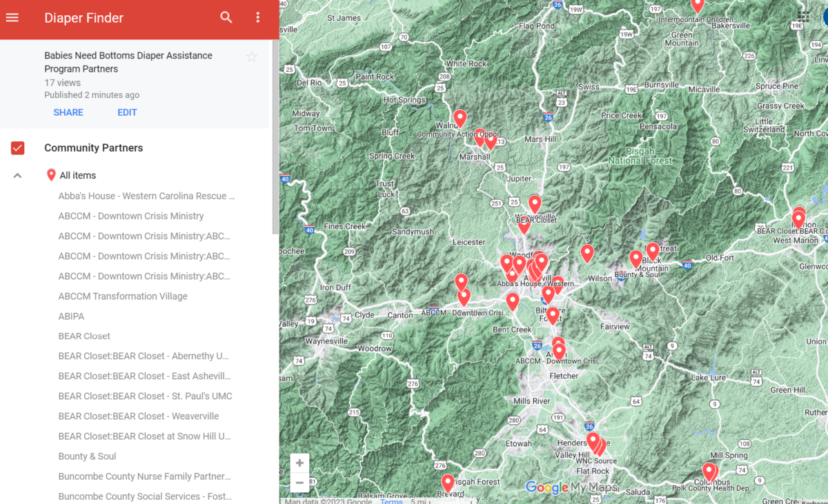Image resolution: width=828 pixels, height=504 pixels.
Task: Open the three-dot more options menu
Action: coord(258,17)
